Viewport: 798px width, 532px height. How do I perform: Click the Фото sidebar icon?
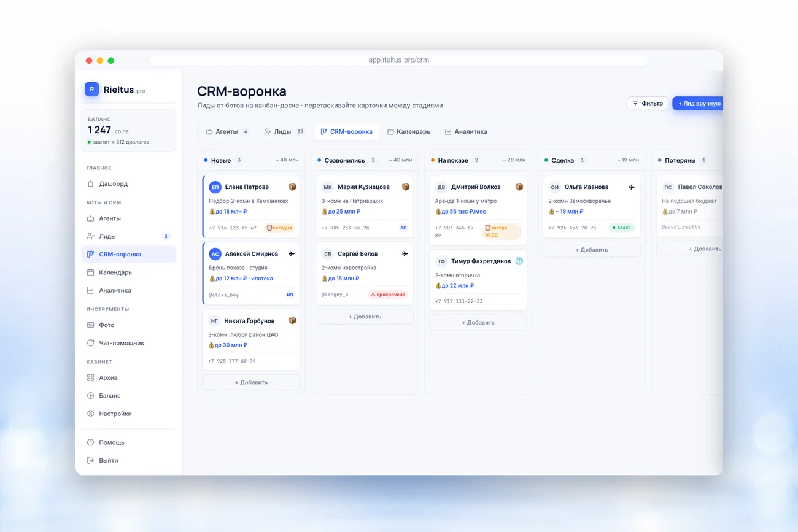point(90,325)
